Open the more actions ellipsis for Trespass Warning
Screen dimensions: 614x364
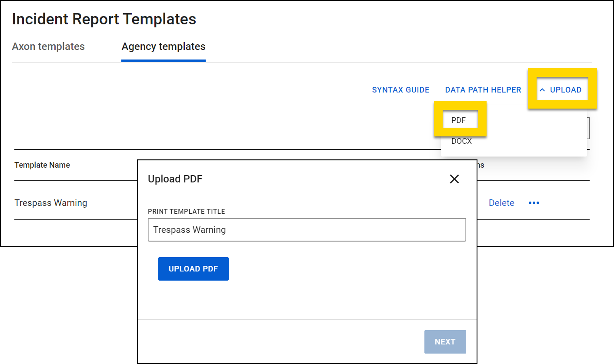(x=534, y=203)
